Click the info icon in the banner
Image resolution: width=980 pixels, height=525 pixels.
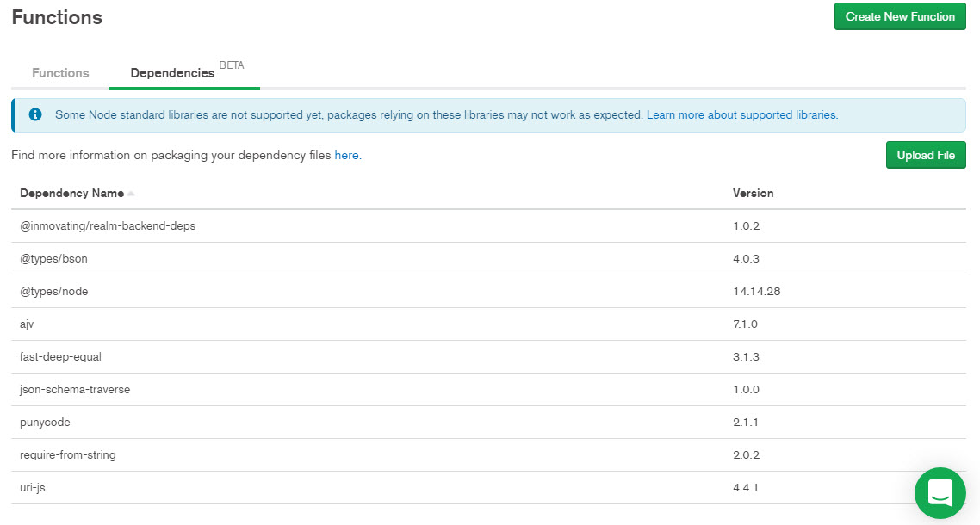[35, 114]
